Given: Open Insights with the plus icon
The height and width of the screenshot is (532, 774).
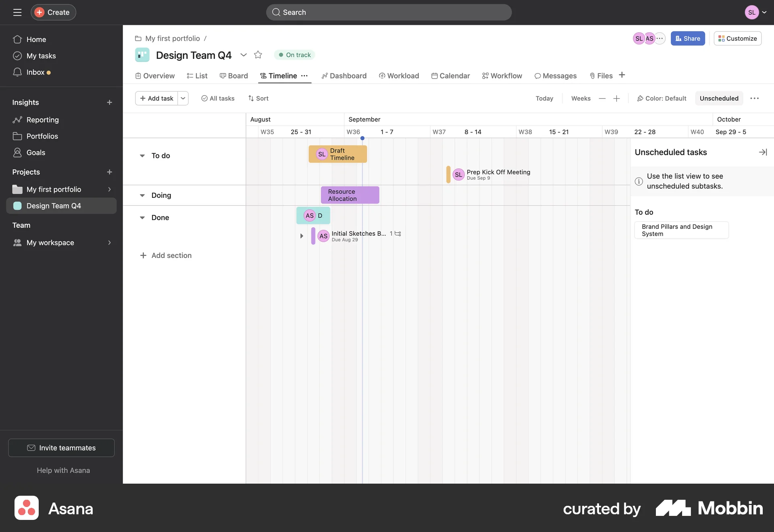Looking at the screenshot, I should click(x=109, y=102).
